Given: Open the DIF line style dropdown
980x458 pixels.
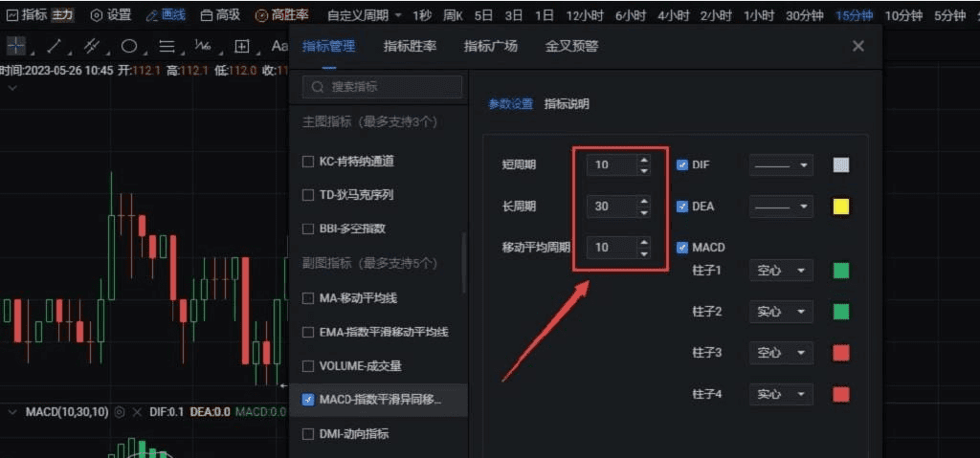Looking at the screenshot, I should click(781, 165).
